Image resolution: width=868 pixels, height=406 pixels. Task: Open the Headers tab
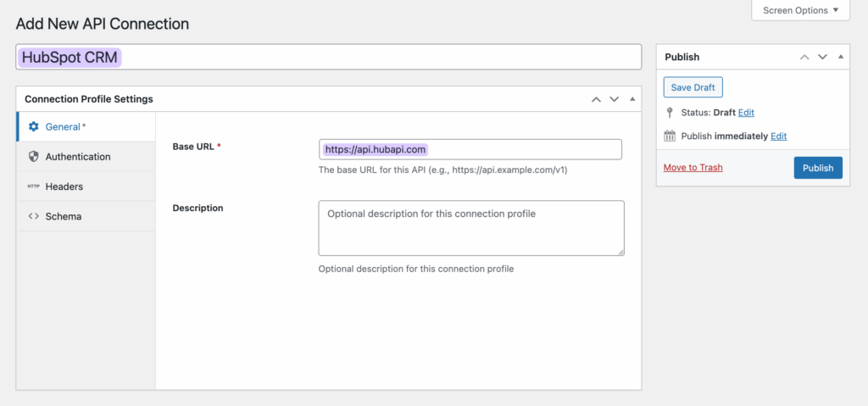point(86,186)
